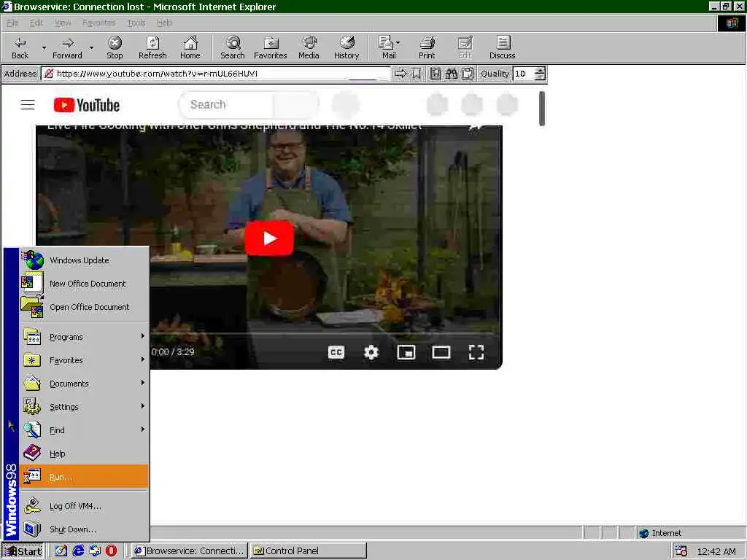Screen dimensions: 747x560
Task: Toggle theater mode on the video player
Action: pyautogui.click(x=441, y=352)
